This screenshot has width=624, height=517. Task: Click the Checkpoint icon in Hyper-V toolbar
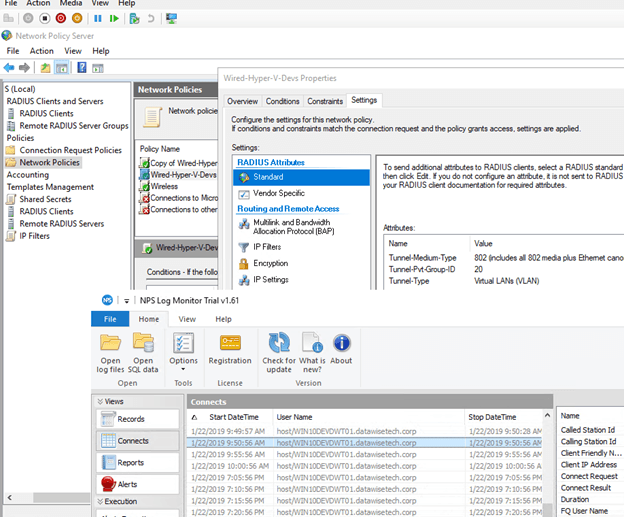[135, 18]
